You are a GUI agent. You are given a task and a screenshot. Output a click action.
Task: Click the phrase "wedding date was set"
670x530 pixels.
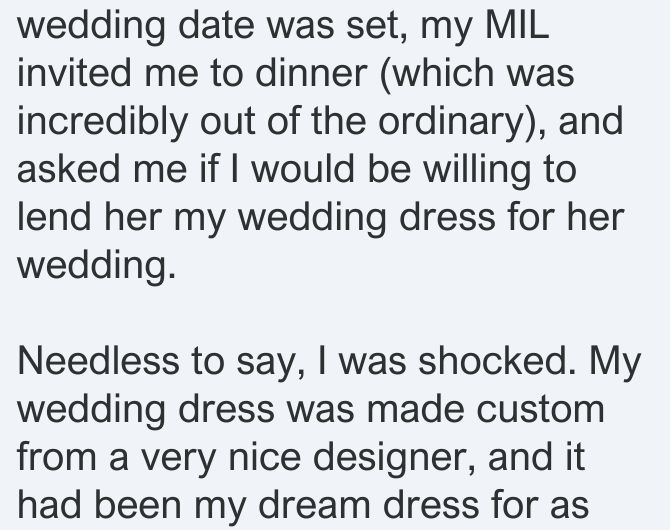pyautogui.click(x=211, y=27)
